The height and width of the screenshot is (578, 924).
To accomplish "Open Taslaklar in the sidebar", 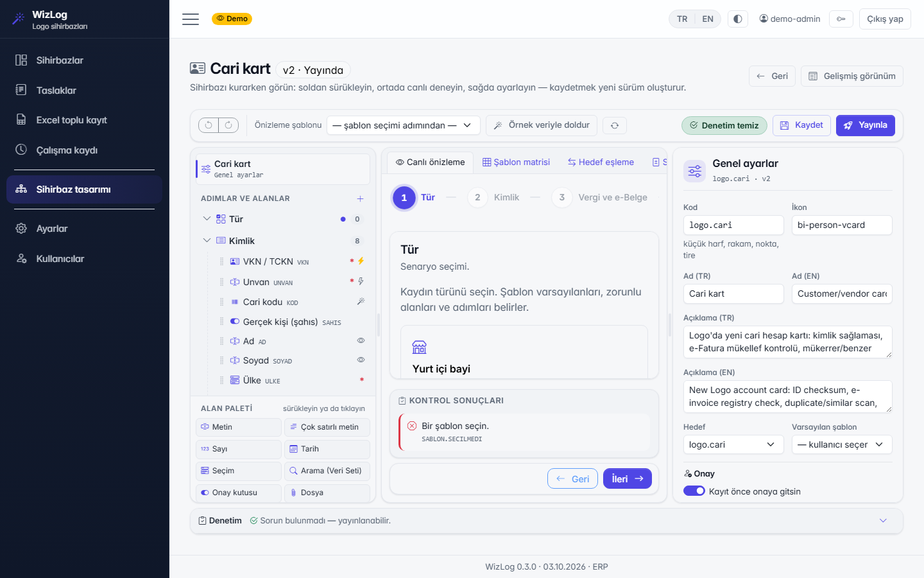I will [x=85, y=91].
